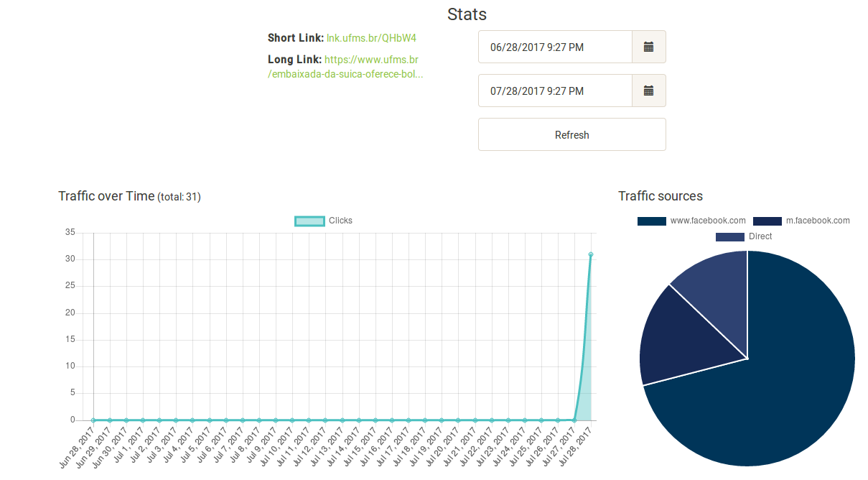Hide the www.facebook.com legend label
Image resolution: width=868 pixels, height=480 pixels.
708,221
